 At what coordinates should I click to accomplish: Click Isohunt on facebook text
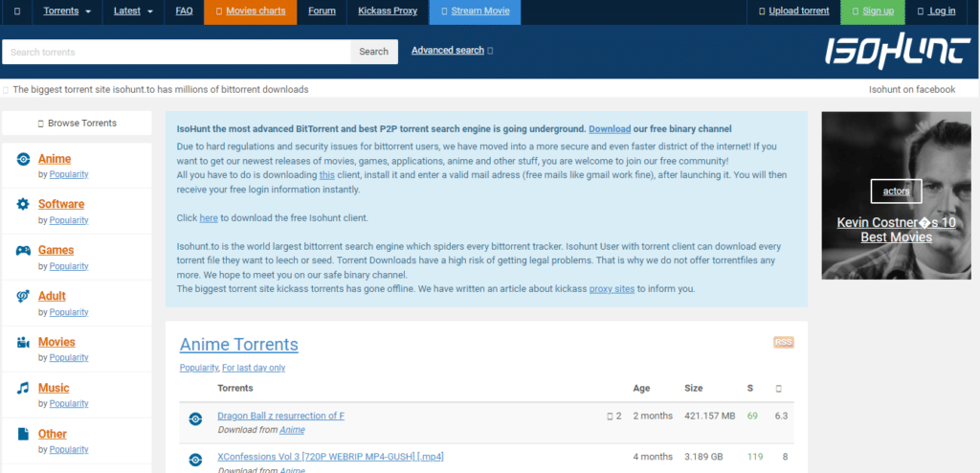[x=912, y=89]
